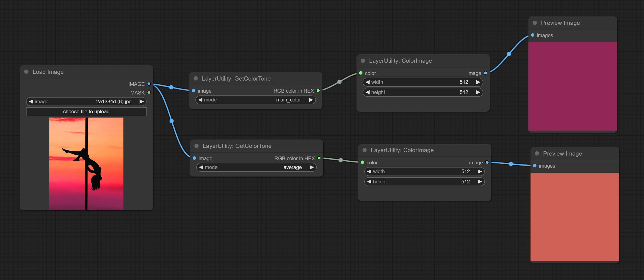Click the sunset pole dancer image thumbnail
Image resolution: width=644 pixels, height=280 pixels.
[86, 164]
